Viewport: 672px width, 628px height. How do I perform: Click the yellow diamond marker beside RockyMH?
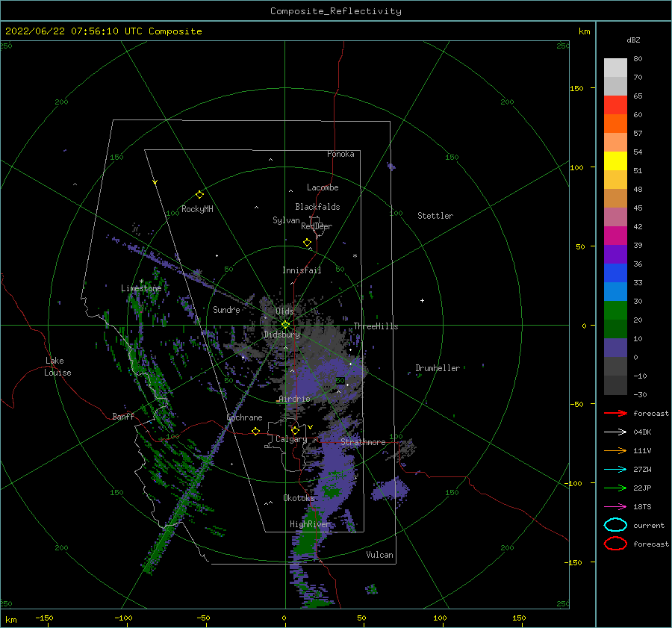tap(199, 195)
